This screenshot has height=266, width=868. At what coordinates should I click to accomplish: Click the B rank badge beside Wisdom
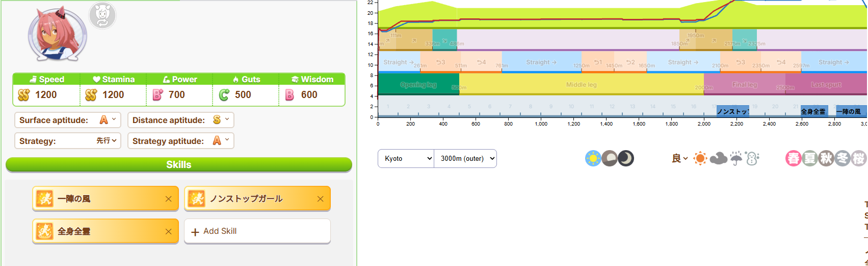(x=290, y=95)
